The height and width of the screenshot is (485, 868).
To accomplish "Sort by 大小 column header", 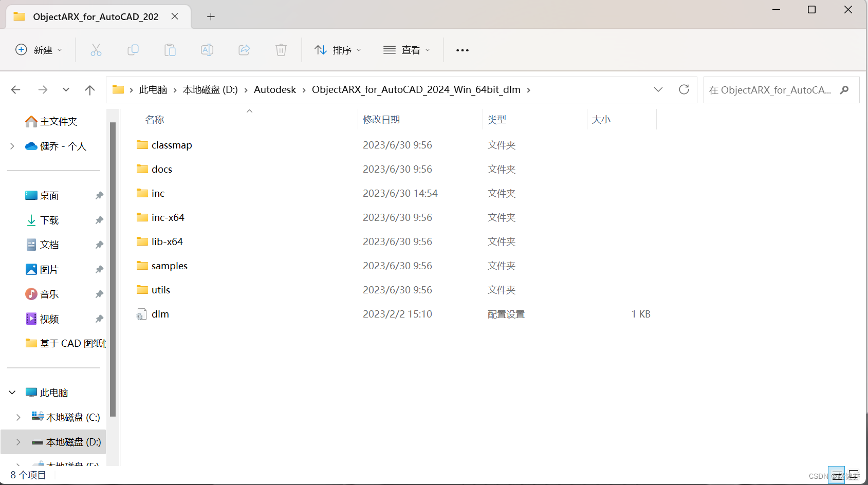I will (x=601, y=119).
